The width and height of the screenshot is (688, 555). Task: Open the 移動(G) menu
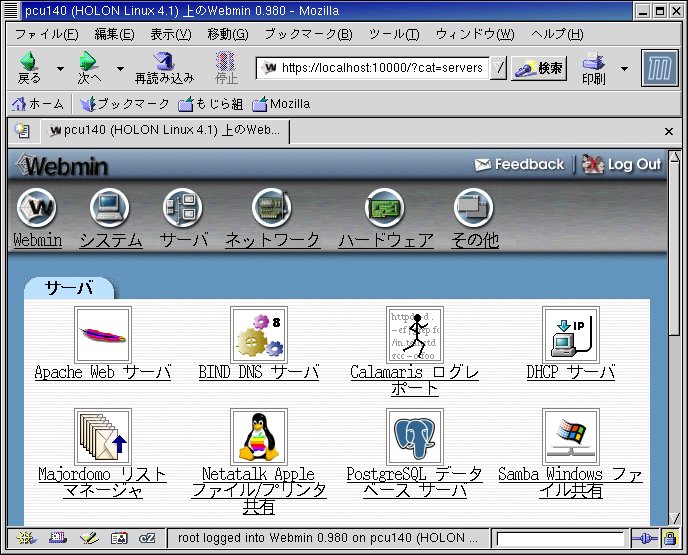tap(228, 34)
